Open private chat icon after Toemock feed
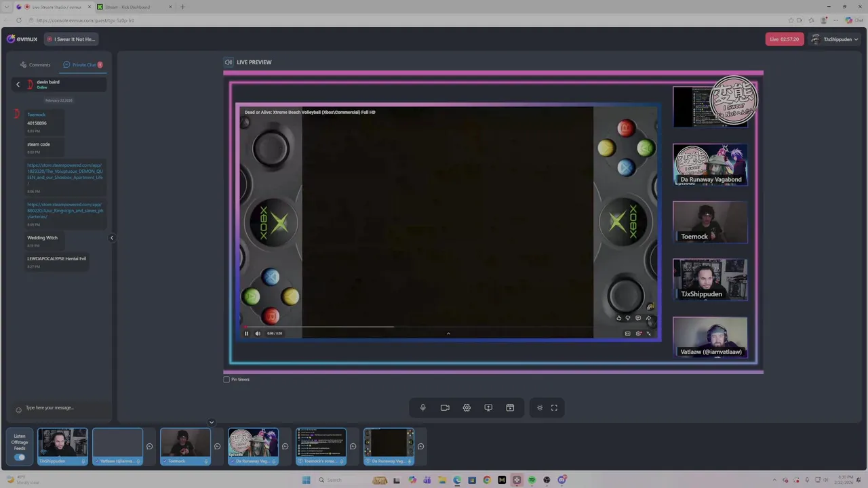868x488 pixels. (217, 446)
